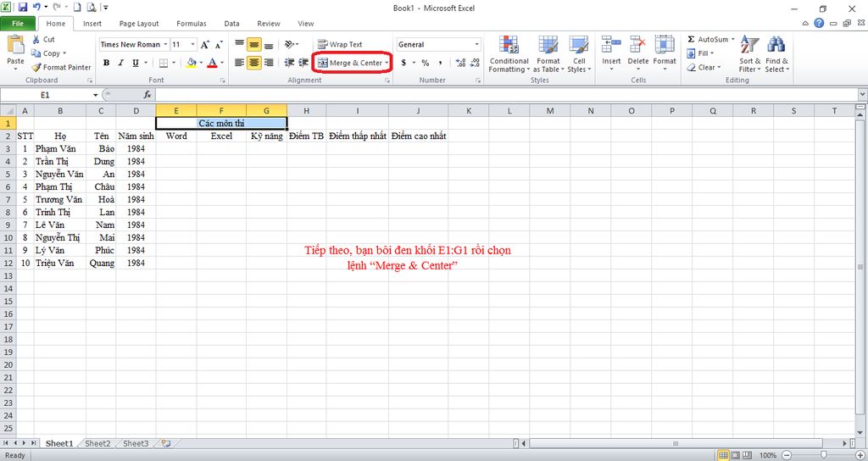
Task: Align text to the top
Action: point(239,44)
